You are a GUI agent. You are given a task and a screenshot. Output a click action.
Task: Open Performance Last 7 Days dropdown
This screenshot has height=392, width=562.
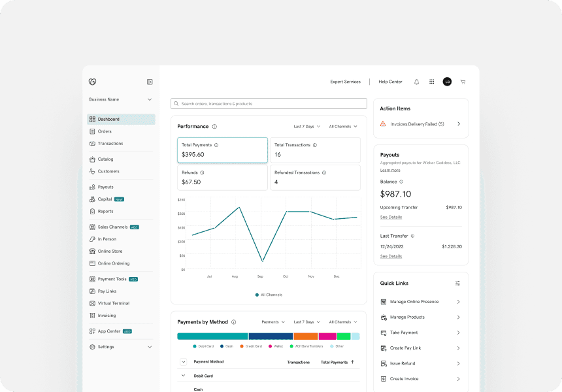click(x=306, y=127)
